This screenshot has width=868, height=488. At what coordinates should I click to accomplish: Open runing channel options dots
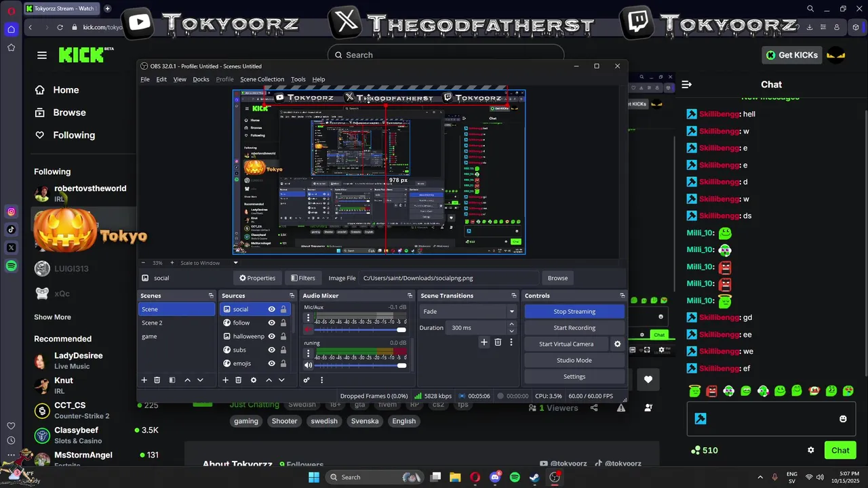click(308, 353)
